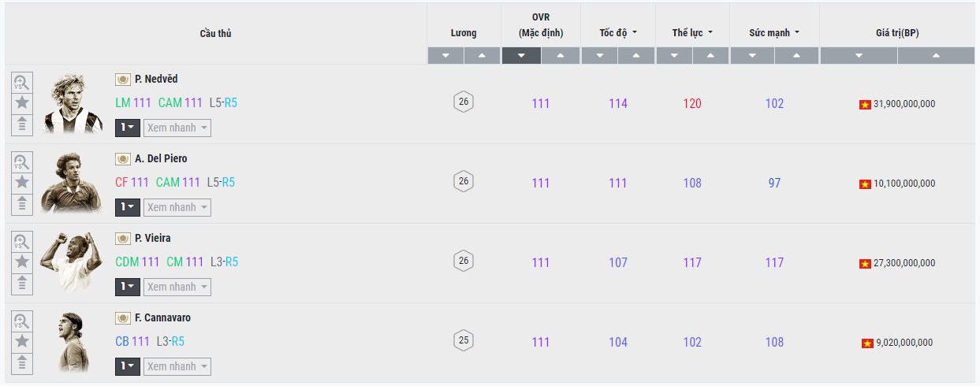Sort Giá trị(BP) column descending
The height and width of the screenshot is (386, 980).
point(859,56)
